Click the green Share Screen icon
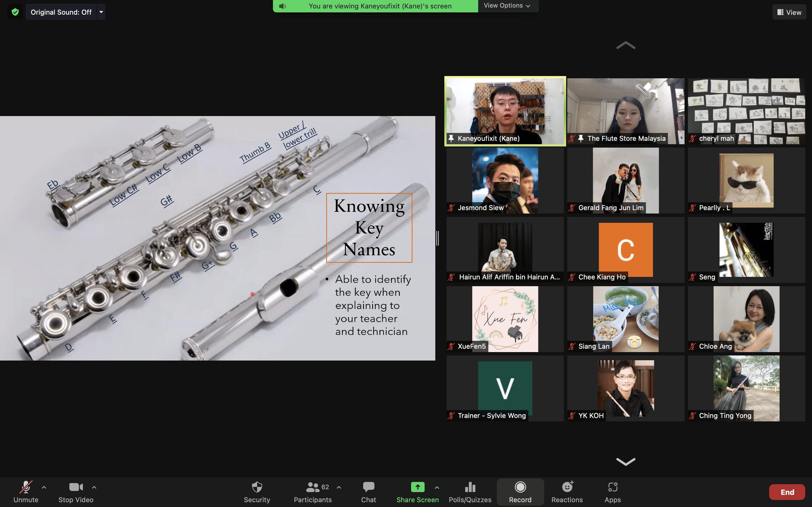 [417, 487]
